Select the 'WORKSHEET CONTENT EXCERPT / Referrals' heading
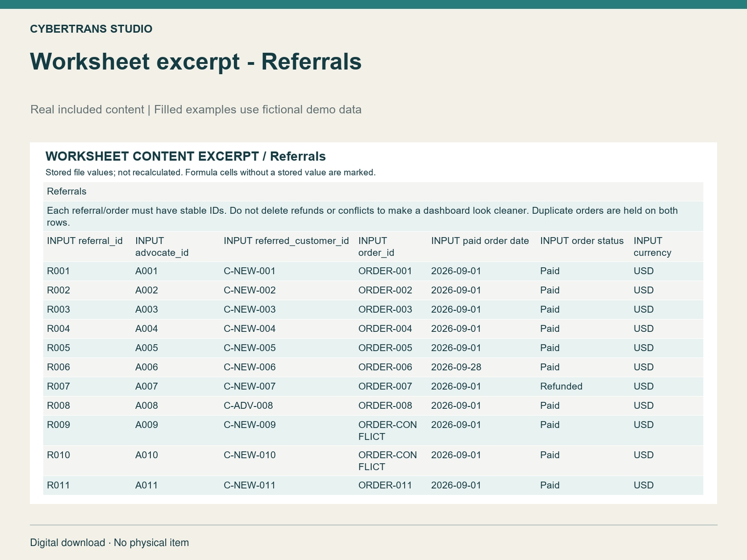747x560 pixels. click(x=185, y=156)
